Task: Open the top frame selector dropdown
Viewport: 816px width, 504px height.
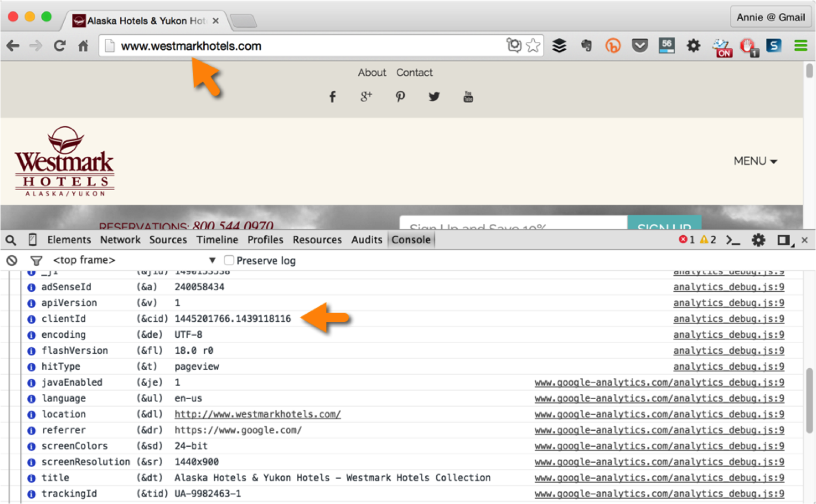Action: click(x=134, y=260)
